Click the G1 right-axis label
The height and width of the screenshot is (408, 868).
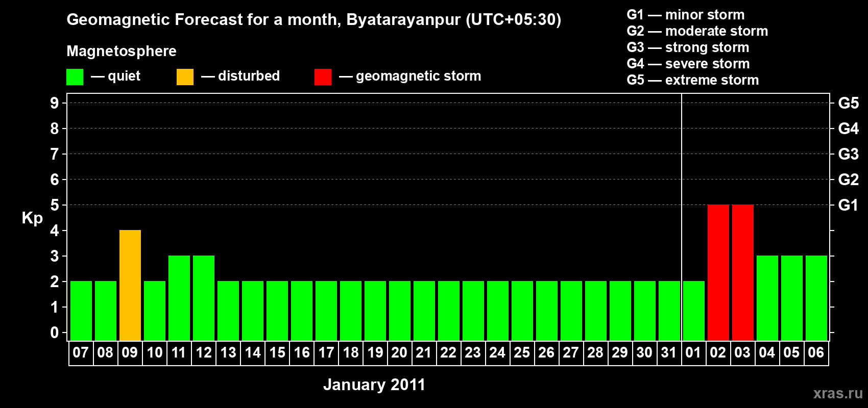849,205
